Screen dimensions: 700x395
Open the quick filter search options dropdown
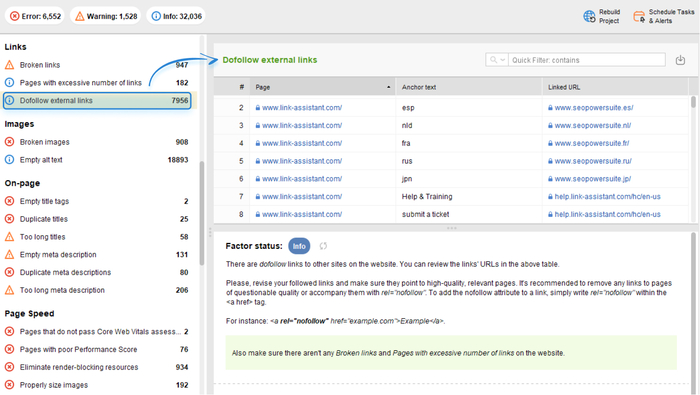(x=497, y=60)
